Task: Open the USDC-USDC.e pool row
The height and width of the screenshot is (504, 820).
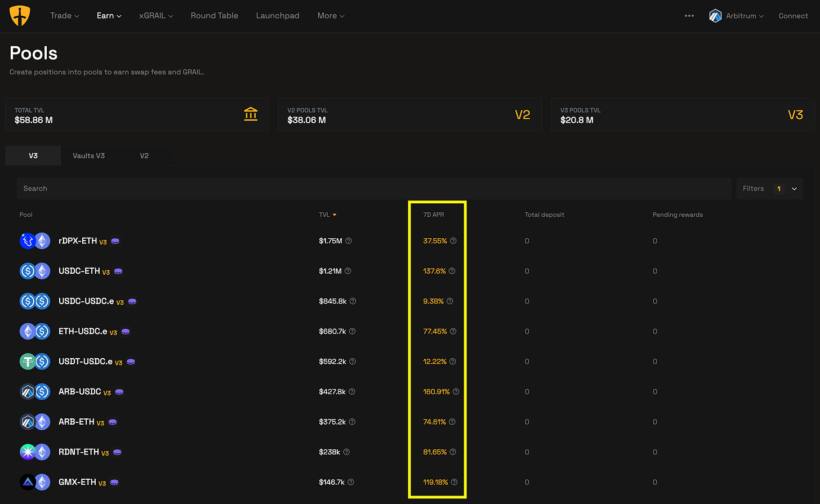Action: [409, 301]
